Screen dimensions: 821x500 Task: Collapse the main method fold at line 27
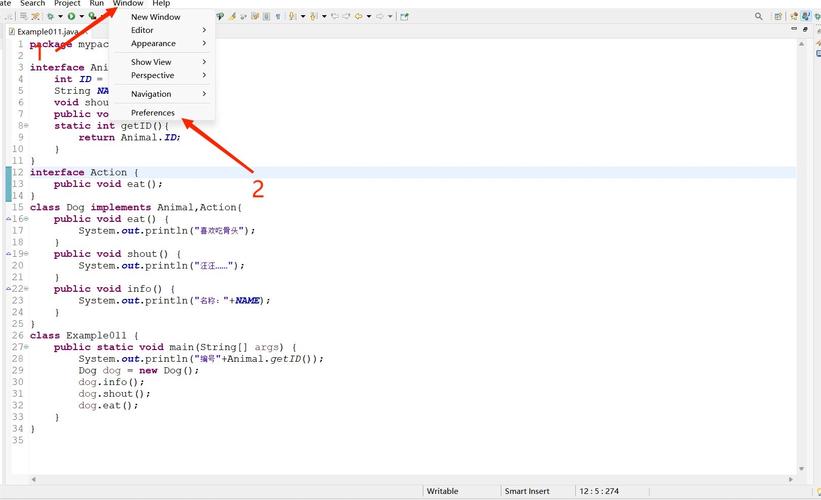tap(26, 348)
